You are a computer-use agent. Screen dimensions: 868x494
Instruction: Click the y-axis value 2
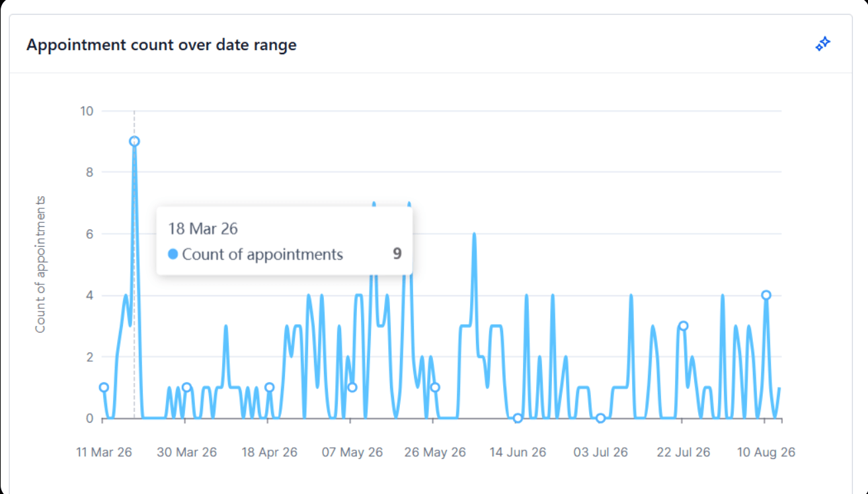(90, 356)
